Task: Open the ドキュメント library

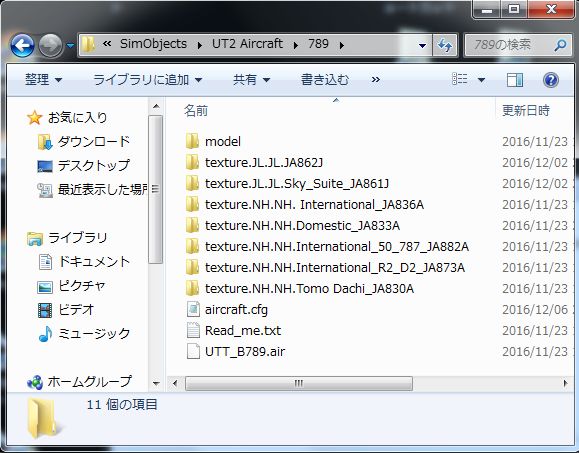Action: click(94, 261)
